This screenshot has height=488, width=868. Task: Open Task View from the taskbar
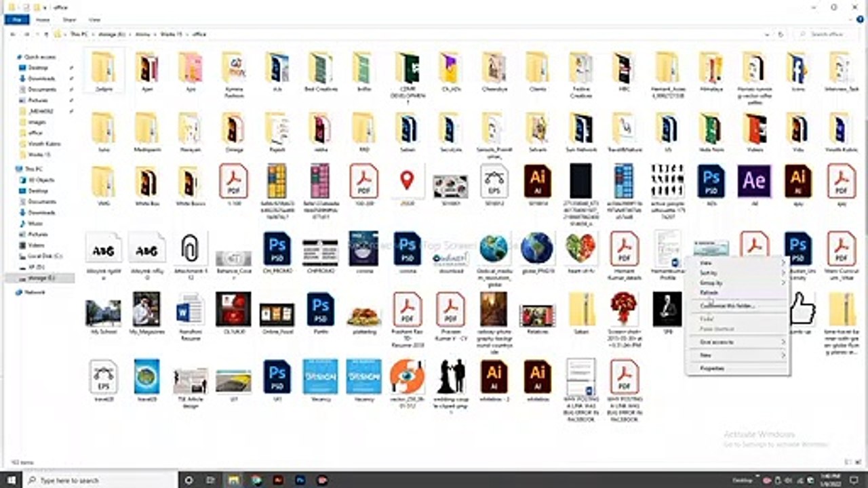[211, 480]
